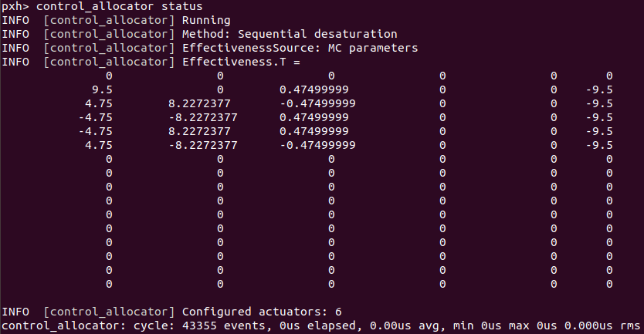Click -0.47499999 beside -8.2272377
The width and height of the screenshot is (644, 334).
[318, 146]
